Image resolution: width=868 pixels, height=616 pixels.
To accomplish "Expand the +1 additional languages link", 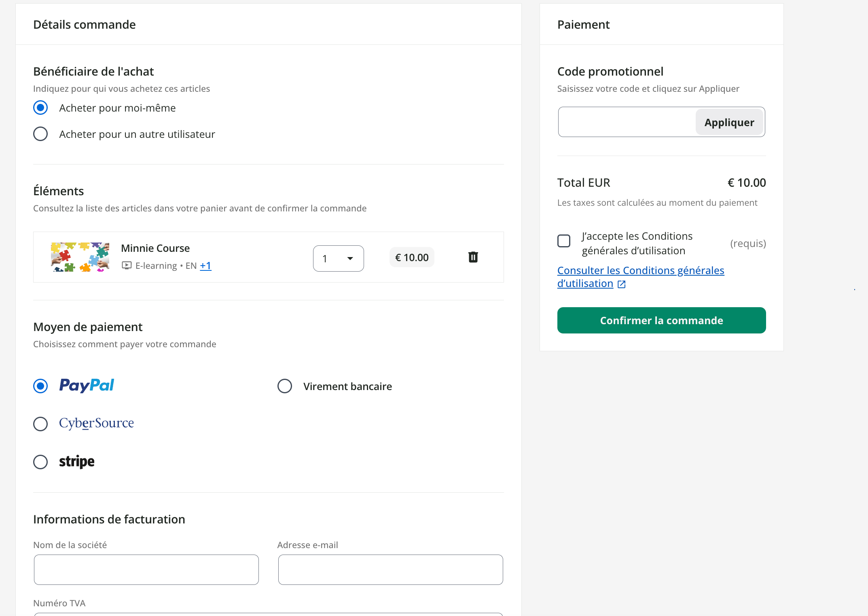I will [205, 266].
